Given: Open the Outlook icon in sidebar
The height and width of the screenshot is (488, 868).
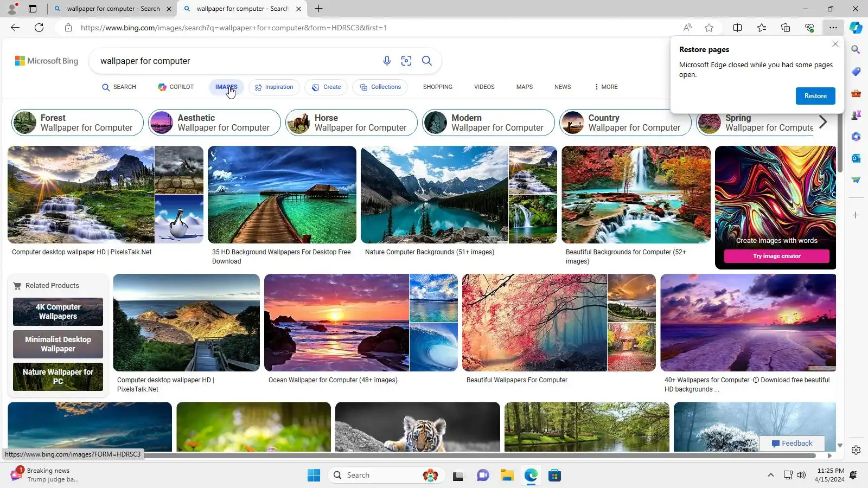Looking at the screenshot, I should (x=856, y=158).
